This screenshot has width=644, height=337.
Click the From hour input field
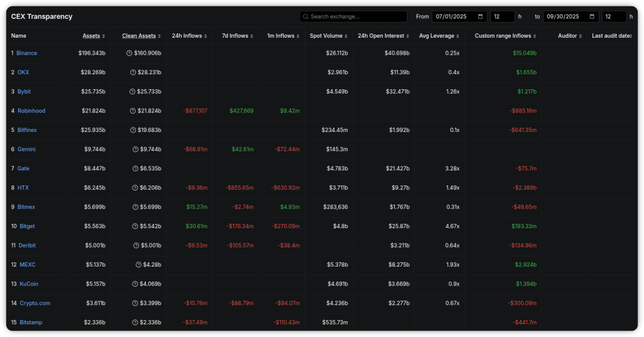coord(502,16)
